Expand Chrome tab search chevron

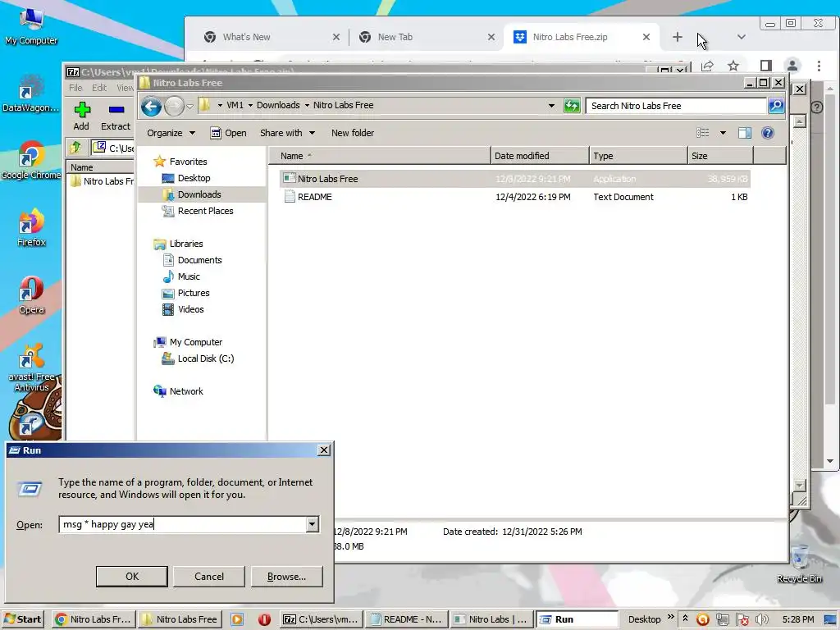(742, 37)
